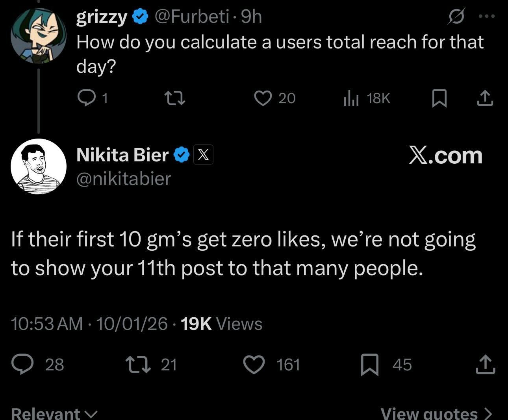Like Nikita Bier's post
508x420 pixels.
pyautogui.click(x=254, y=364)
